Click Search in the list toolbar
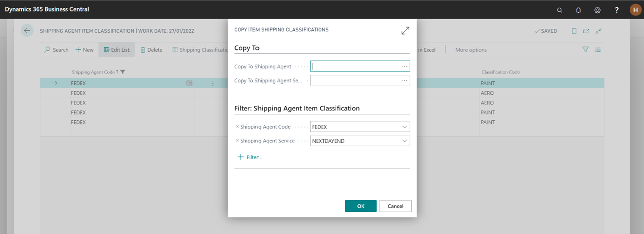This screenshot has width=644, height=234. tap(56, 50)
